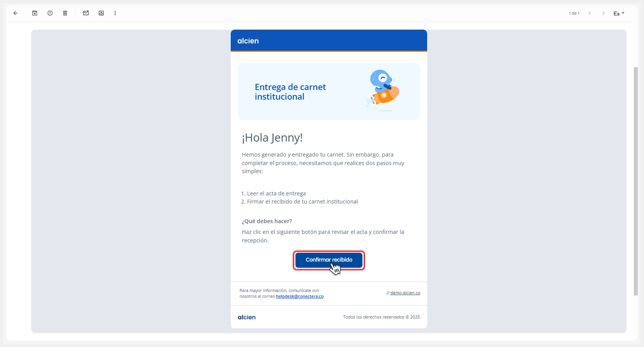Click the paperclip icon beside demo.alcien.co
This screenshot has width=644, height=347.
click(x=387, y=293)
